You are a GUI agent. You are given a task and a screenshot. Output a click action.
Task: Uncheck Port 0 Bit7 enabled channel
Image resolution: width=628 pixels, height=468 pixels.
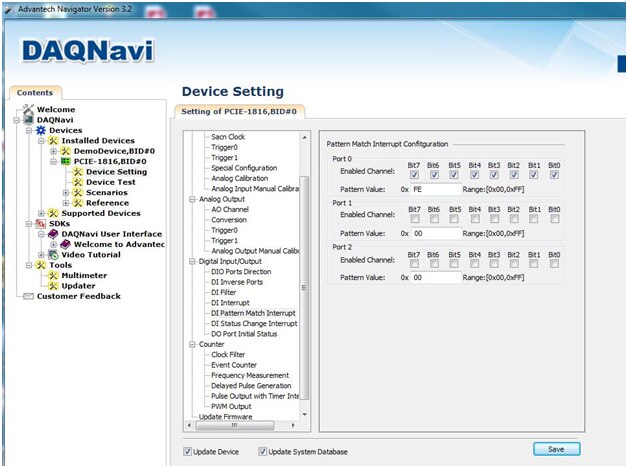[414, 175]
